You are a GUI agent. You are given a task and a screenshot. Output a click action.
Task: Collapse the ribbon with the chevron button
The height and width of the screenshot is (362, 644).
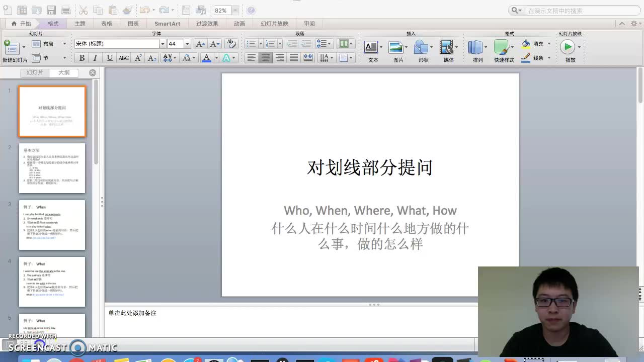(x=622, y=23)
